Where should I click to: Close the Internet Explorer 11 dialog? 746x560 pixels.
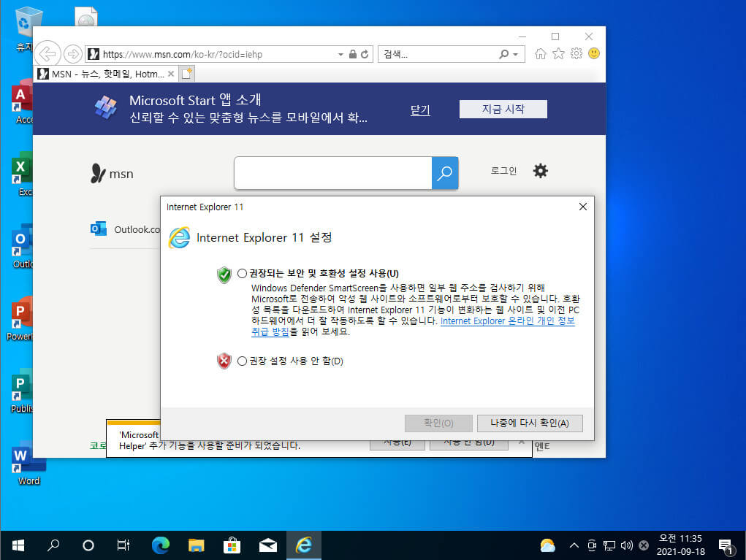583,207
